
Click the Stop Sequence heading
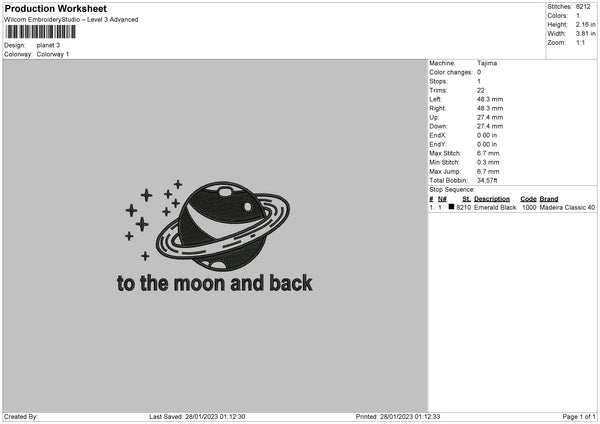coord(452,189)
